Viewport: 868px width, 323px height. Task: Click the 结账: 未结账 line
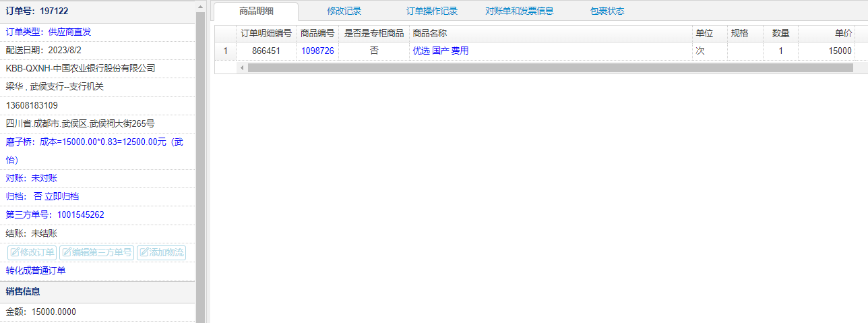(x=32, y=233)
